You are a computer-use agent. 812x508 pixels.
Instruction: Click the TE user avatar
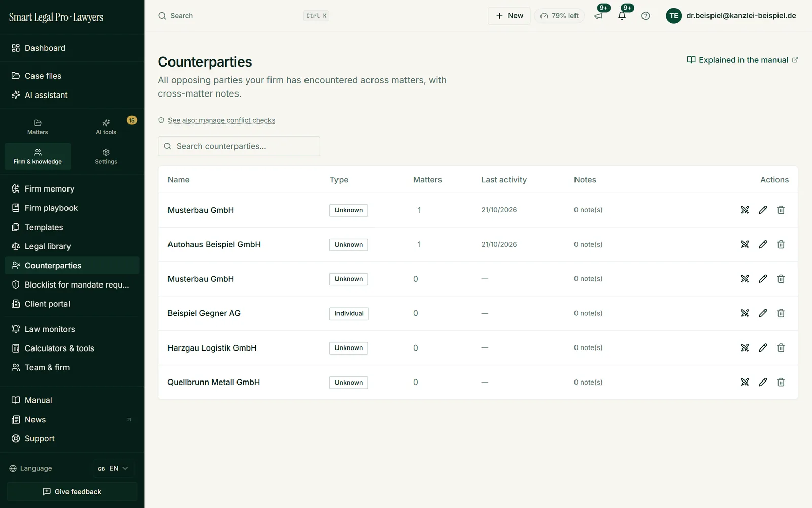point(673,16)
